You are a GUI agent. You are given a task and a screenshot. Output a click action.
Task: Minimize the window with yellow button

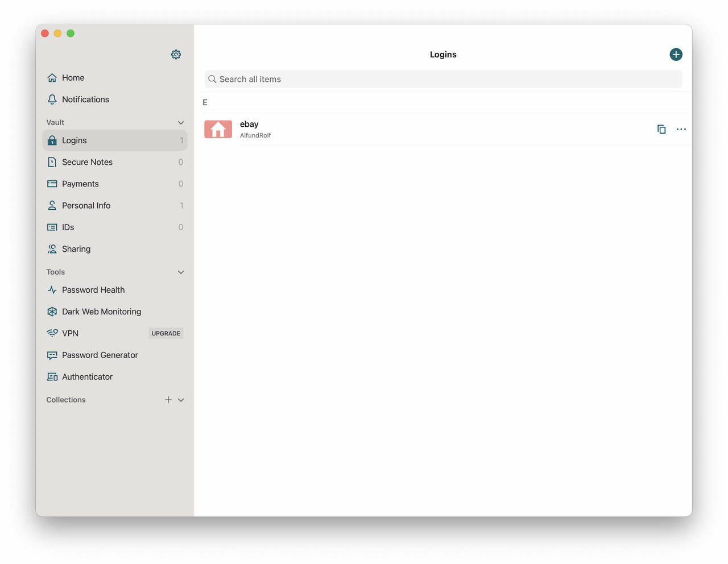(57, 34)
